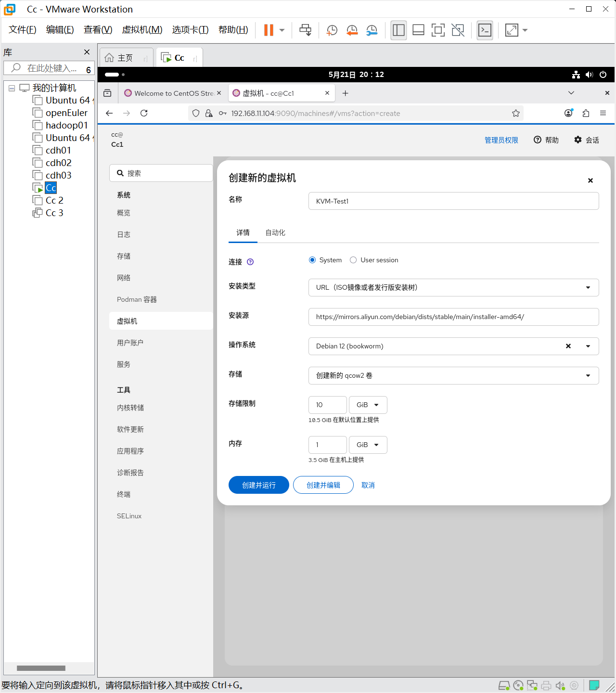Expand the stretch display dropdown arrow
Viewport: 616px width, 693px height.
click(525, 30)
